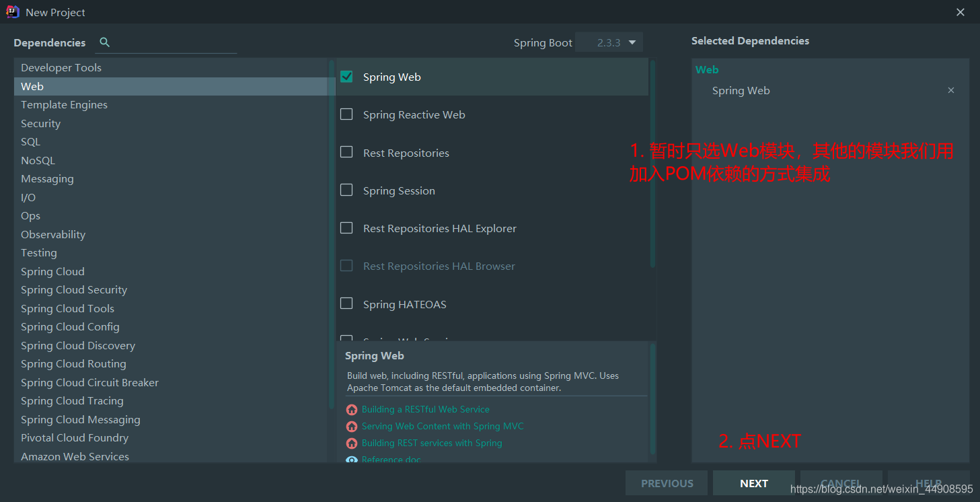The image size is (980, 502).
Task: Click the Spring Reactive Web label
Action: pos(414,114)
